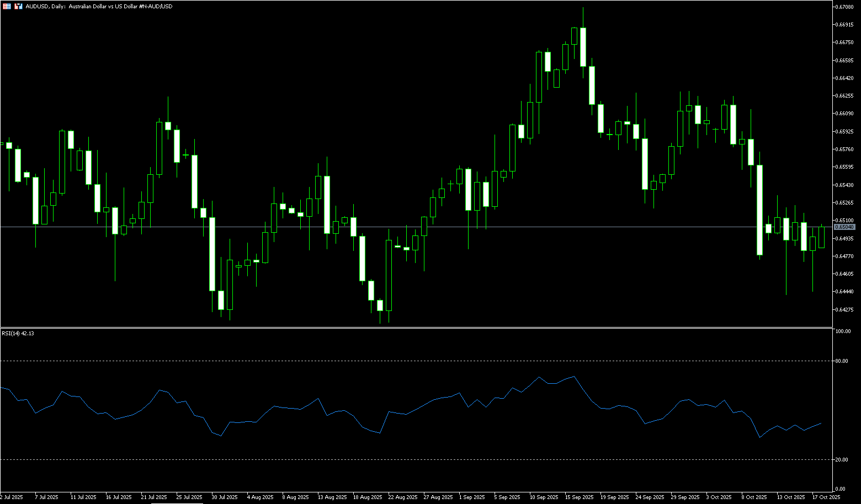This screenshot has height=504, width=861.
Task: Click the white scrollbar thumb at chart bottom
Action: (177, 503)
